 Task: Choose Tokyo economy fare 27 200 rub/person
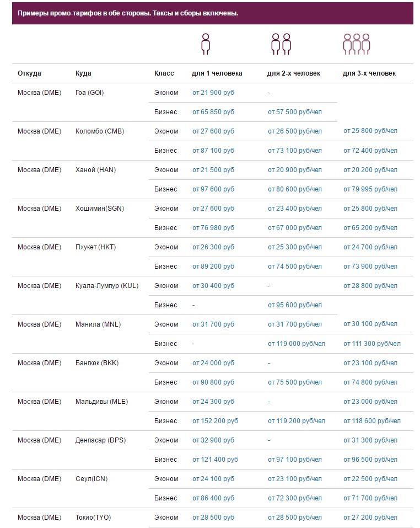pos(370,518)
